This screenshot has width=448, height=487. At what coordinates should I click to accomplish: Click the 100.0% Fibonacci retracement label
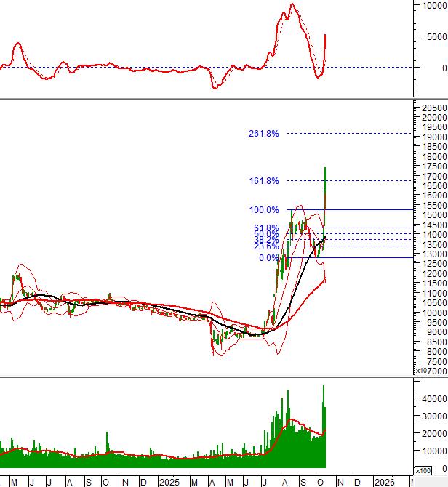coord(263,210)
